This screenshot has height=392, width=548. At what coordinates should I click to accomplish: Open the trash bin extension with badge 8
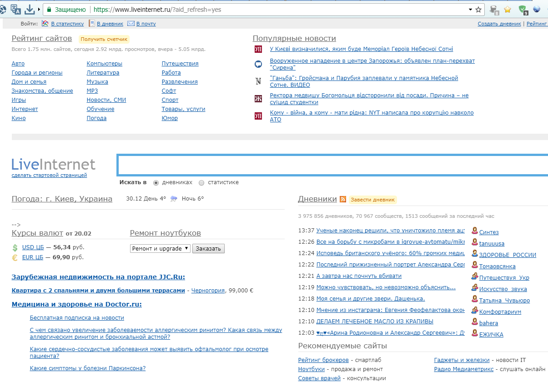(x=494, y=10)
